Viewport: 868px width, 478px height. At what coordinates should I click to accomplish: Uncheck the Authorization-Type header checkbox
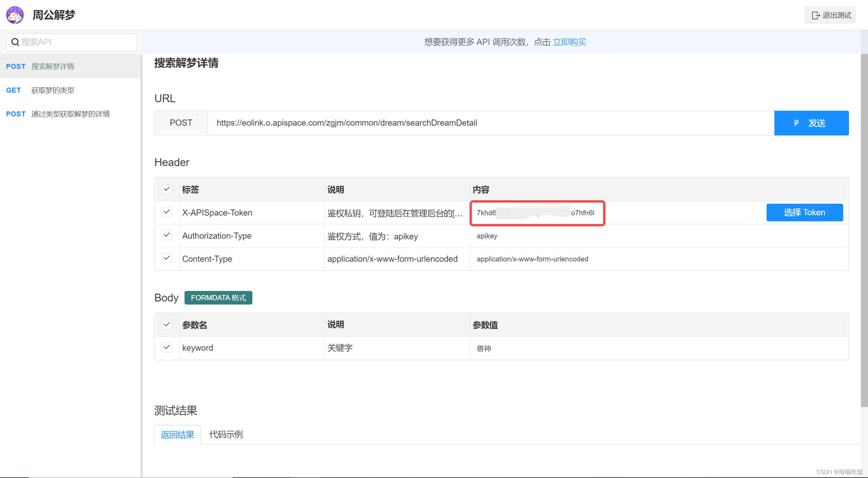(x=167, y=235)
